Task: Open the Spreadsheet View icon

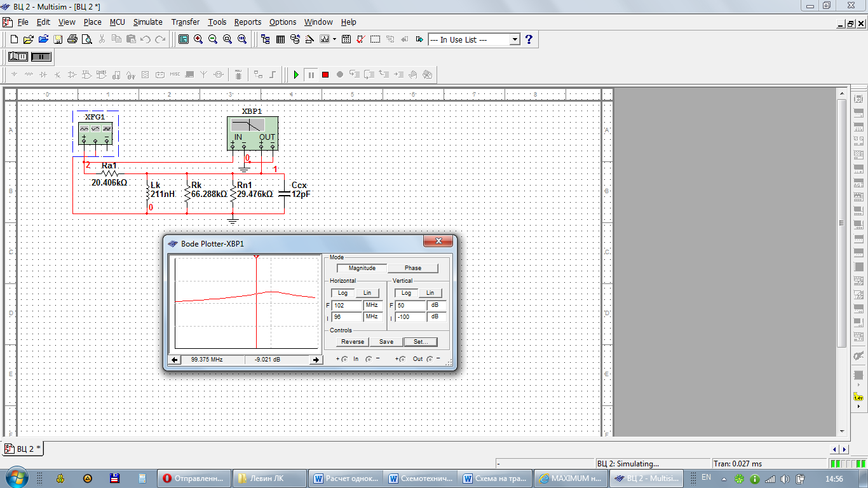Action: pyautogui.click(x=280, y=39)
